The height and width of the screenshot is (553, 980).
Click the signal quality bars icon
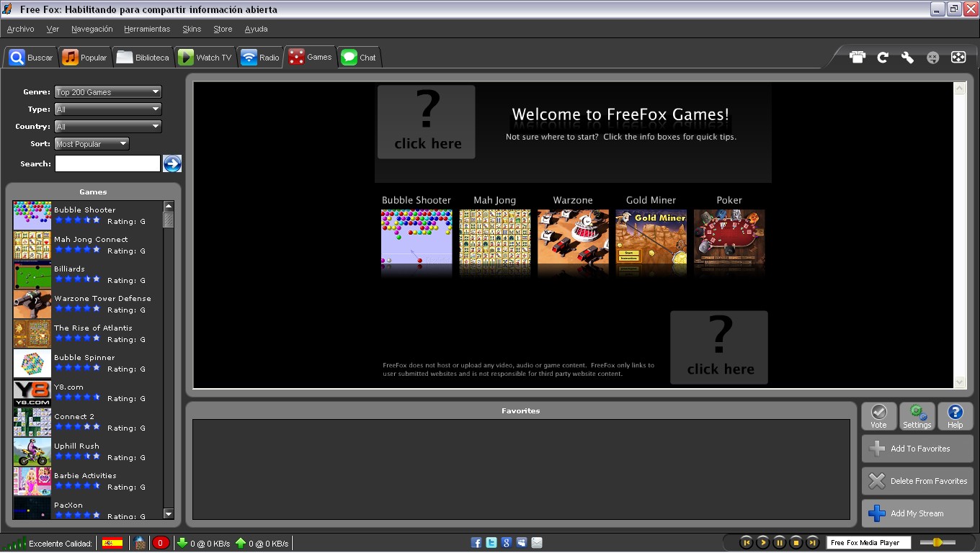click(15, 543)
